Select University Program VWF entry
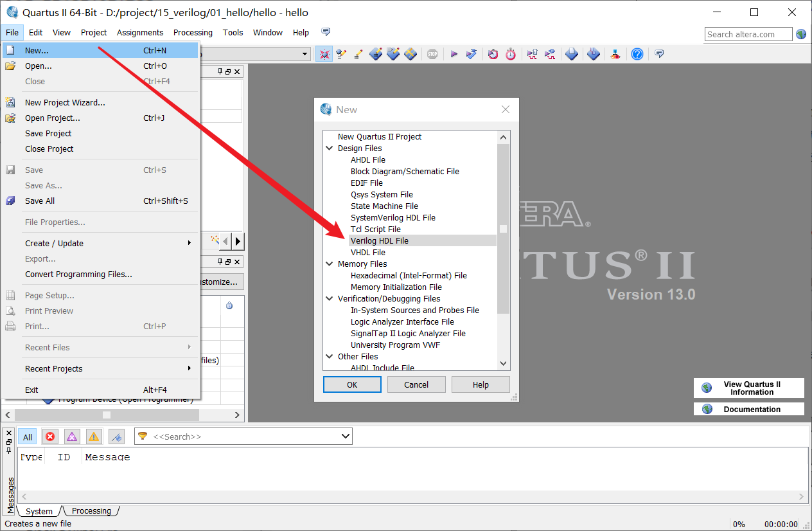This screenshot has width=812, height=531. 395,345
